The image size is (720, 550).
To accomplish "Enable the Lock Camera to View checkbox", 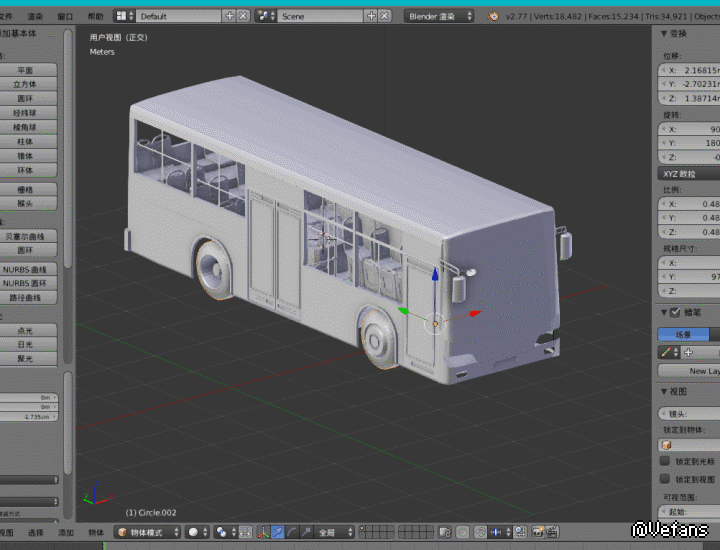I will 665,479.
